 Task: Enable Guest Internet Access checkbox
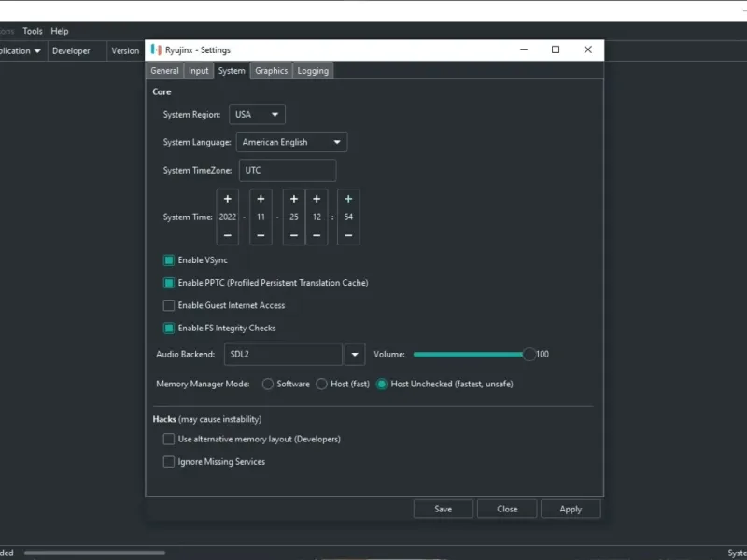coord(169,305)
